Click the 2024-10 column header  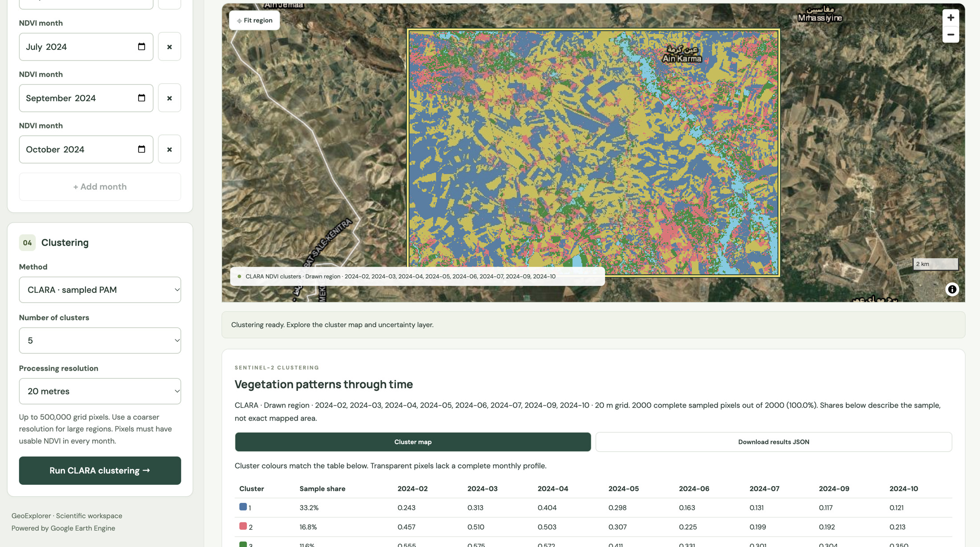[904, 489]
